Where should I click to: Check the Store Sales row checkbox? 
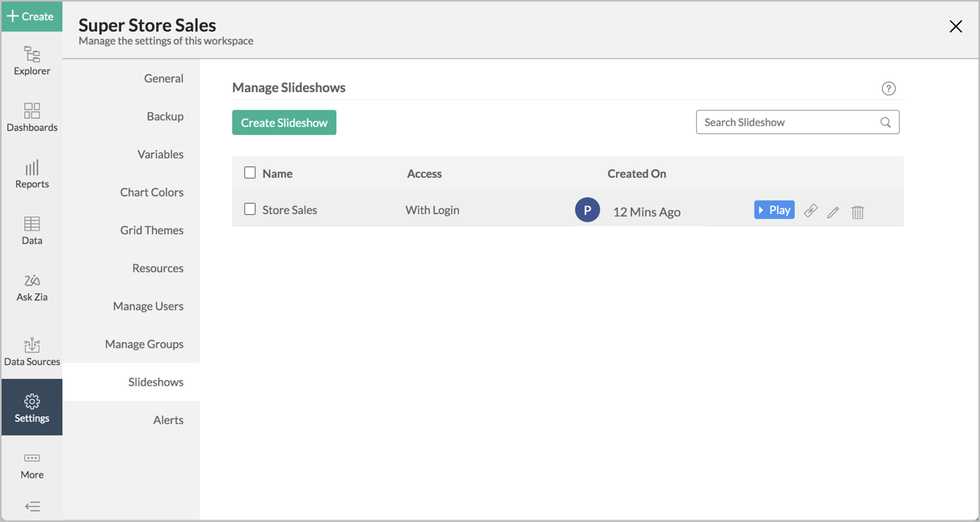coord(251,208)
